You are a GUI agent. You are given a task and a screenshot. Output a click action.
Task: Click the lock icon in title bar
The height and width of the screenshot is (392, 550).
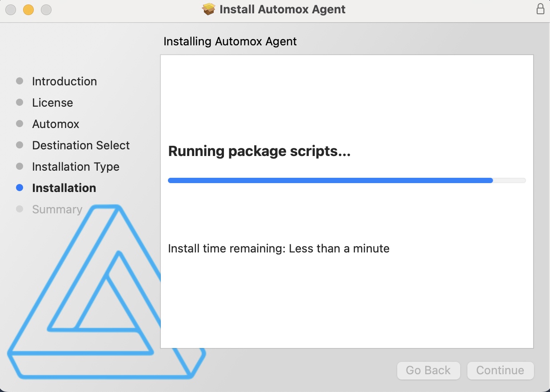[x=540, y=9]
